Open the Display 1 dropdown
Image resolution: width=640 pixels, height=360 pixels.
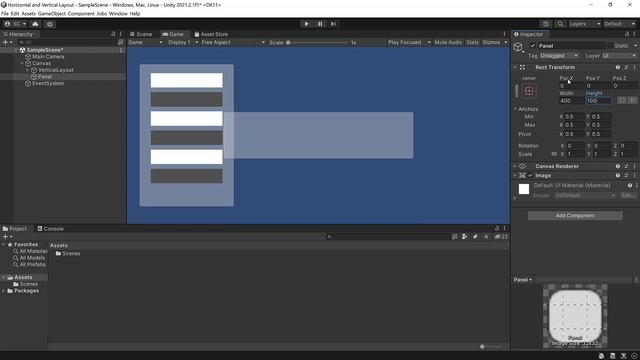183,42
